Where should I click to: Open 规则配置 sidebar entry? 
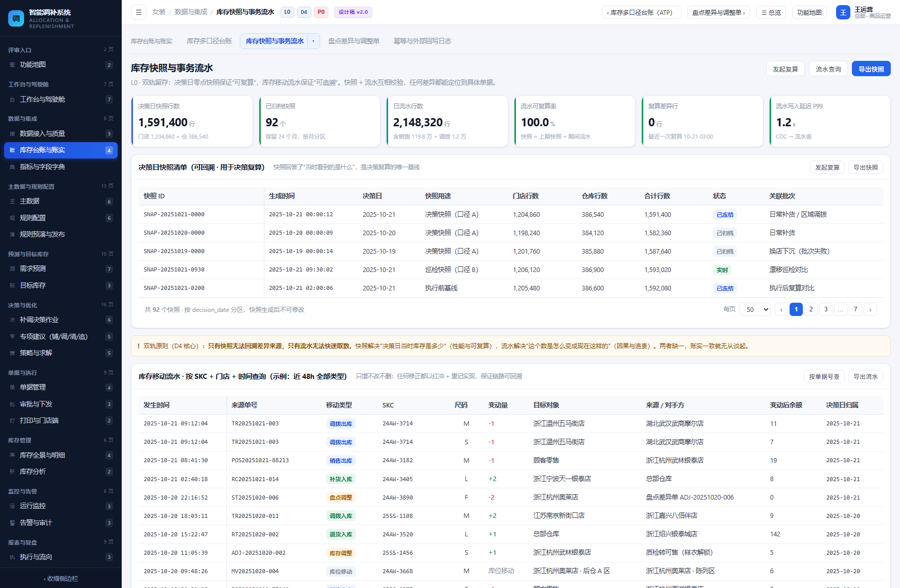(x=61, y=218)
